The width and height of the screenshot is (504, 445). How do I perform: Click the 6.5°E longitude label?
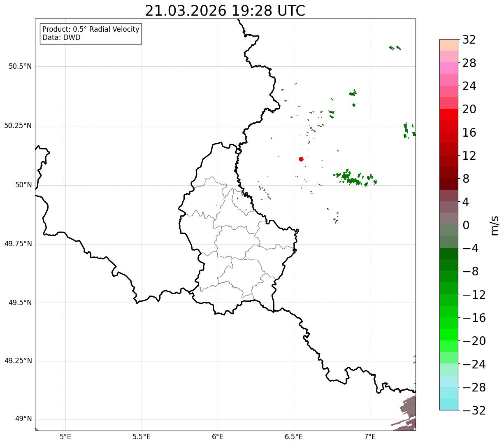[294, 437]
